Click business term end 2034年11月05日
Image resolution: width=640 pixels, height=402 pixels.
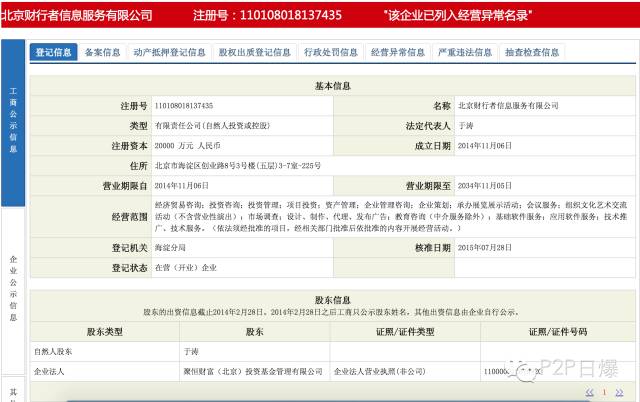(x=484, y=186)
